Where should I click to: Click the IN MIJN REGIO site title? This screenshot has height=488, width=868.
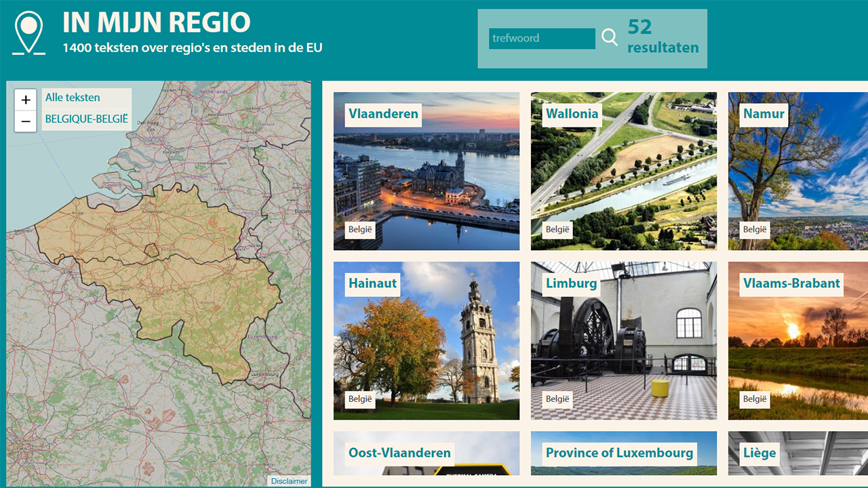point(157,22)
